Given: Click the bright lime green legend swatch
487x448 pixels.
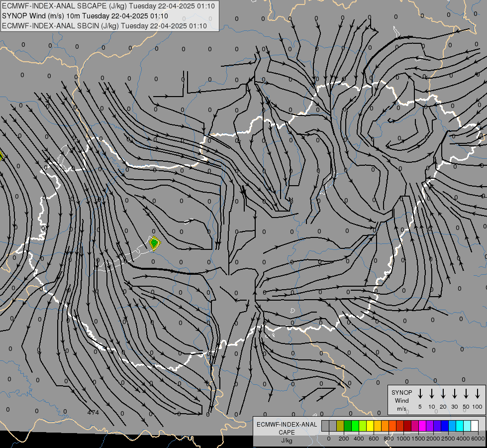Looking at the screenshot, I should coord(355,426).
